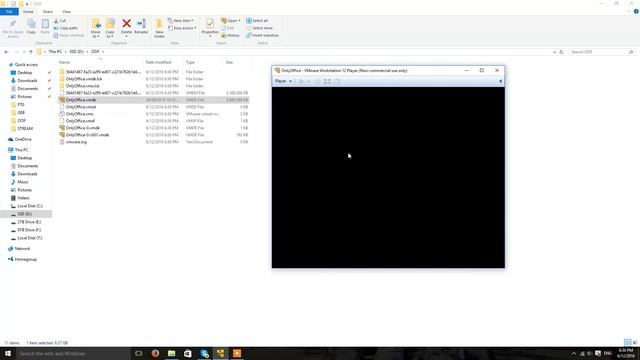Open Firefox from the taskbar
The width and height of the screenshot is (640, 360).
[155, 353]
